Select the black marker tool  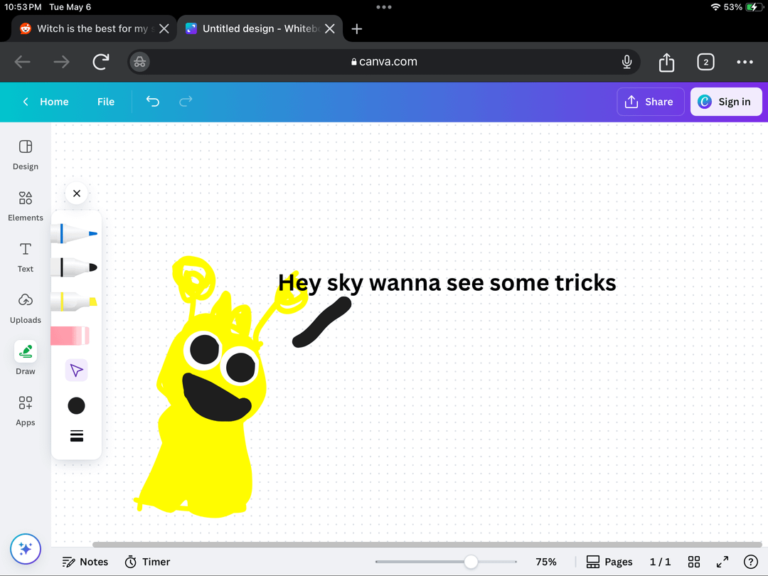[74, 267]
